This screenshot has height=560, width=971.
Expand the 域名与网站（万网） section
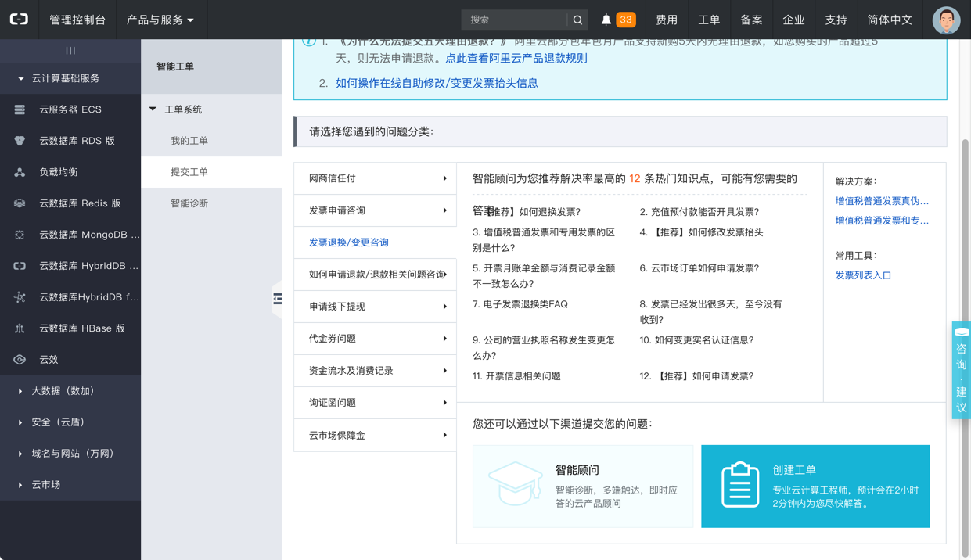click(x=70, y=454)
